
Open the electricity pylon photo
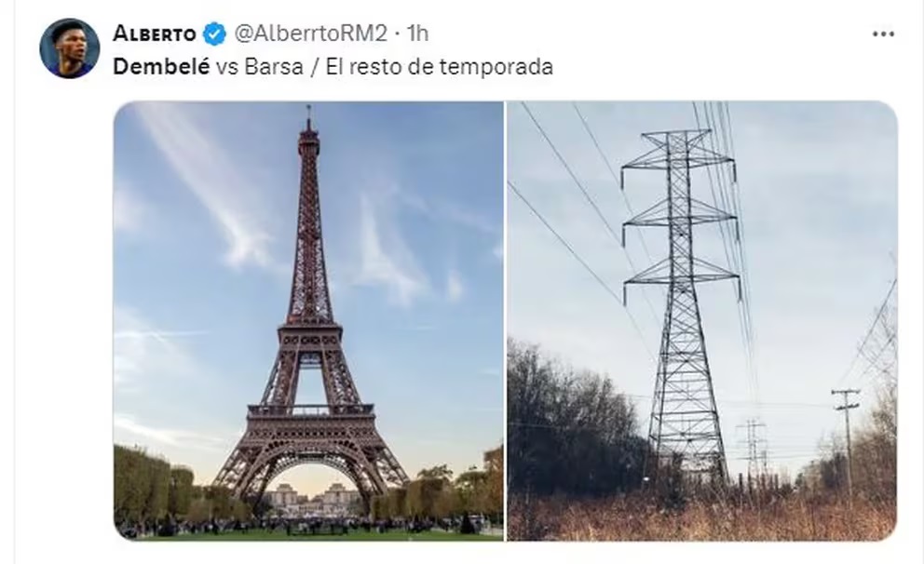click(x=701, y=321)
